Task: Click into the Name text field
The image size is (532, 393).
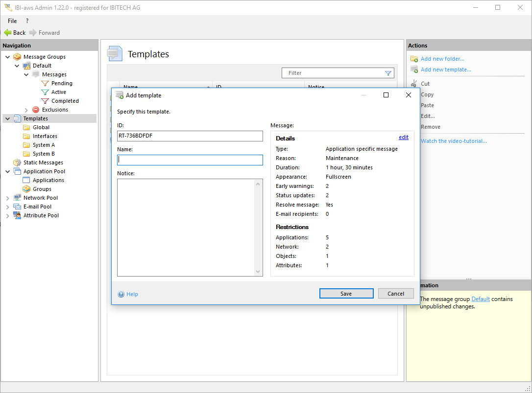Action: click(190, 160)
